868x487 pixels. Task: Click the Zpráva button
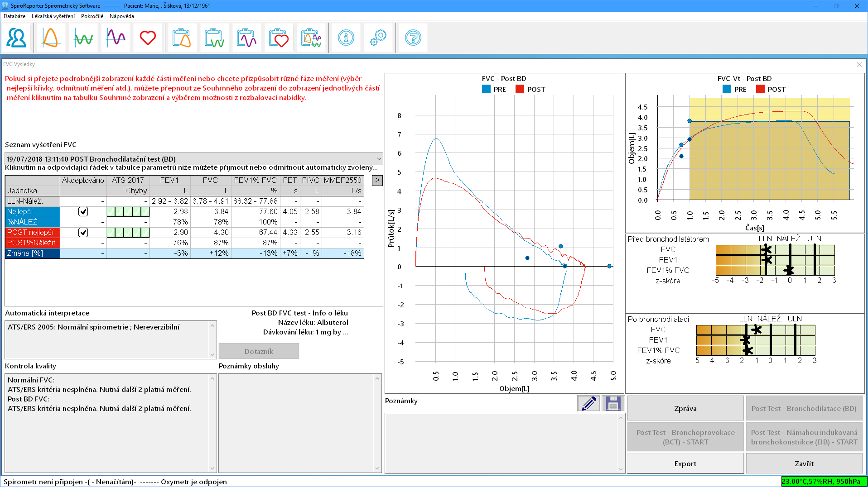685,408
